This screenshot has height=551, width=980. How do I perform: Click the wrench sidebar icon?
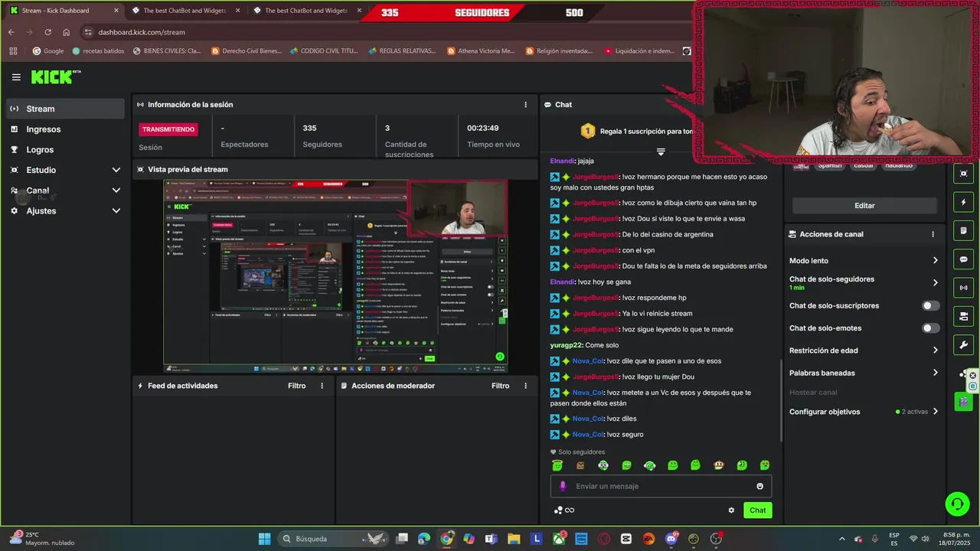[x=963, y=345]
